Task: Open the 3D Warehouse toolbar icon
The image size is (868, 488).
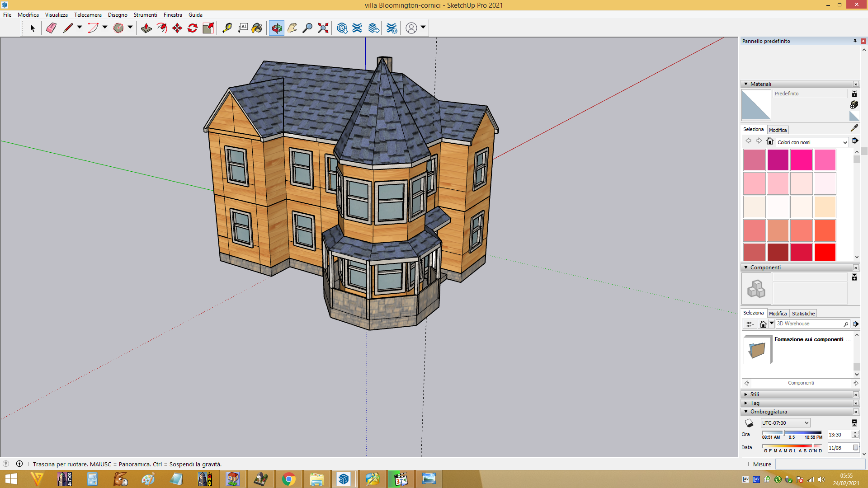Action: tap(342, 28)
